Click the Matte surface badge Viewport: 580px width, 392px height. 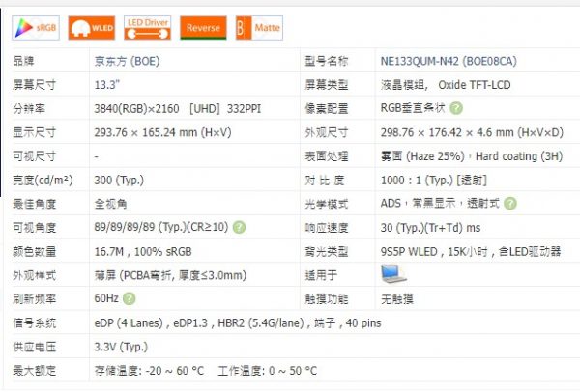pos(259,28)
